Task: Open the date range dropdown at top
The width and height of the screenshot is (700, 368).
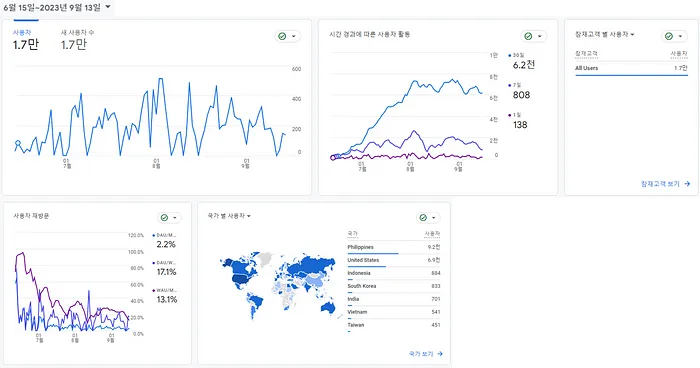Action: click(x=57, y=8)
